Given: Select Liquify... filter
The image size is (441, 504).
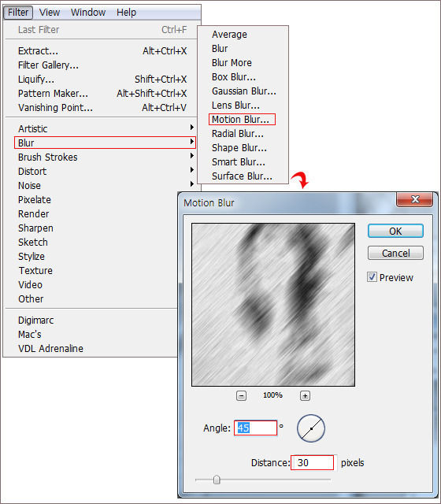Looking at the screenshot, I should click(101, 79).
